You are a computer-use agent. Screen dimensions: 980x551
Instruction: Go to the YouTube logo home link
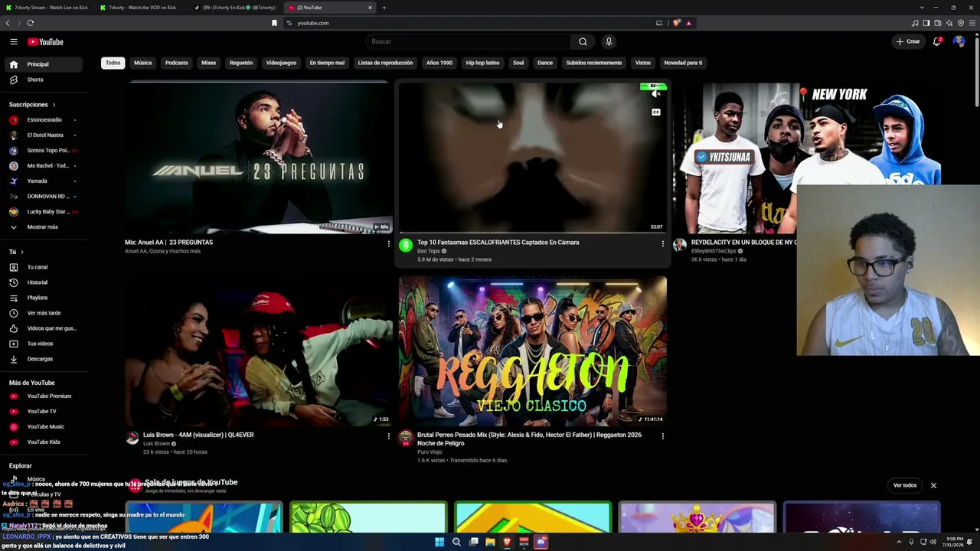coord(45,42)
